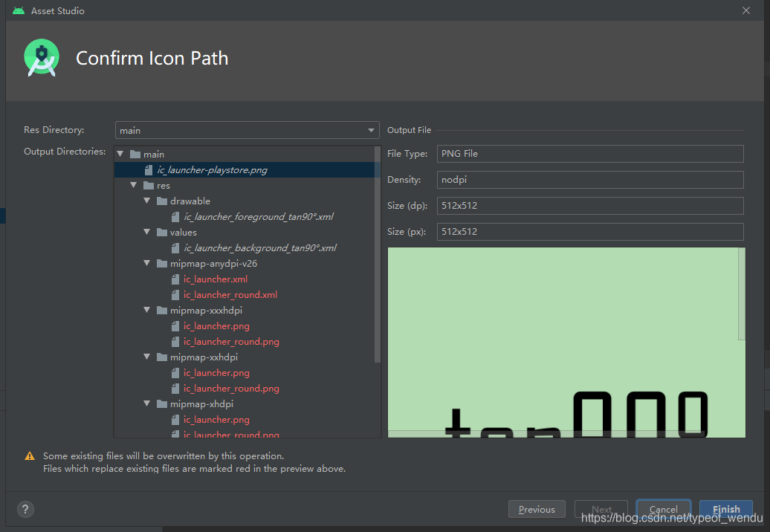This screenshot has width=770, height=532.
Task: Collapse the drawable folder node
Action: [x=147, y=201]
